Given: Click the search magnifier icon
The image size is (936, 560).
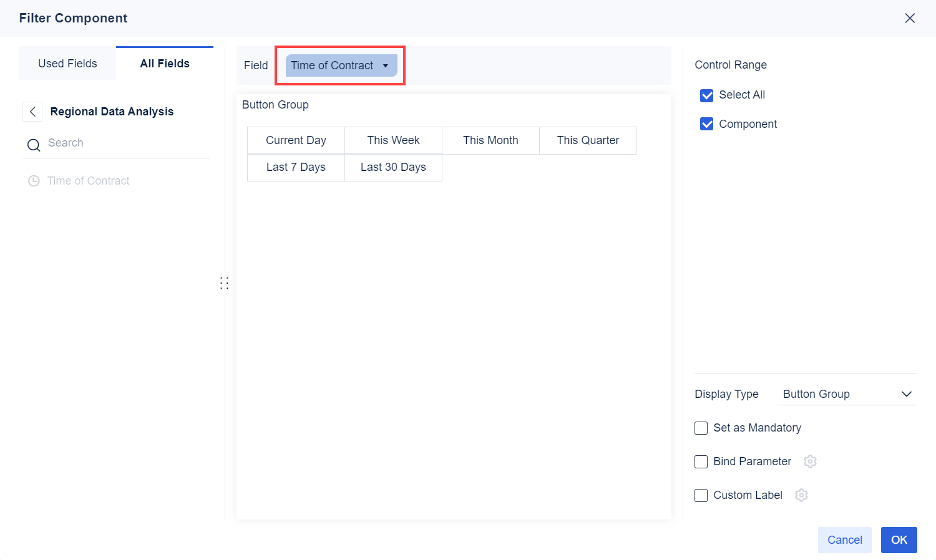Looking at the screenshot, I should (x=34, y=144).
